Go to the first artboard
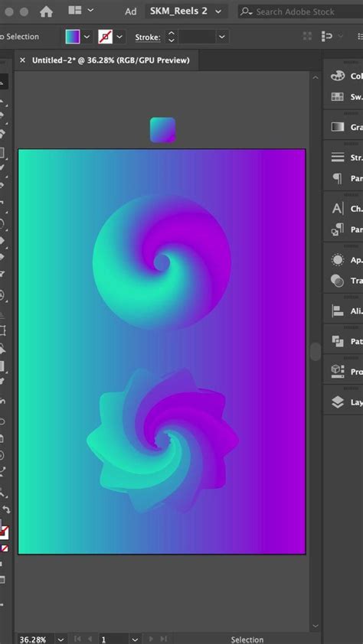 point(77,639)
